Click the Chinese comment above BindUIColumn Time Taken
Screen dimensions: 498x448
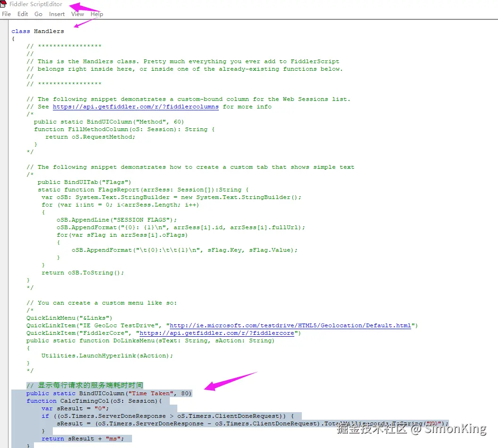tap(85, 385)
